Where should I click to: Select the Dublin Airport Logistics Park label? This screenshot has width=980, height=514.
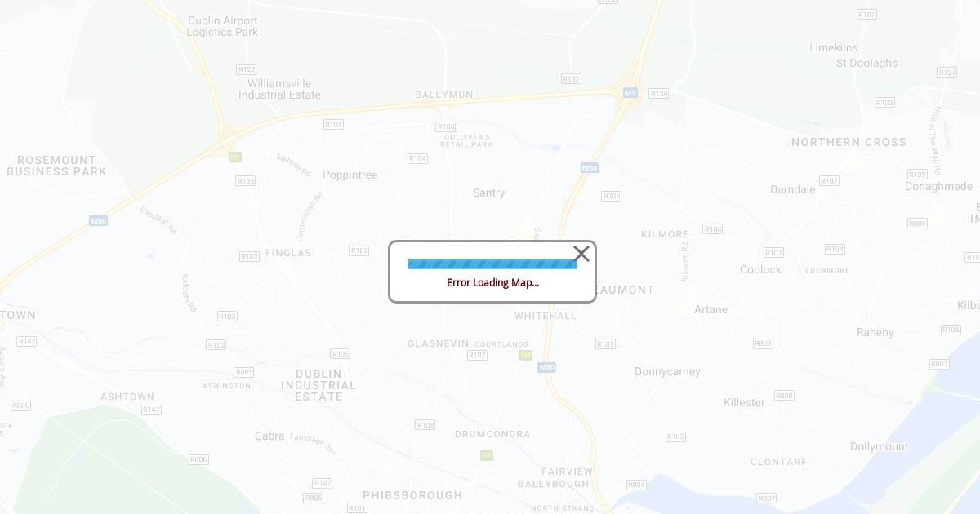(x=222, y=26)
